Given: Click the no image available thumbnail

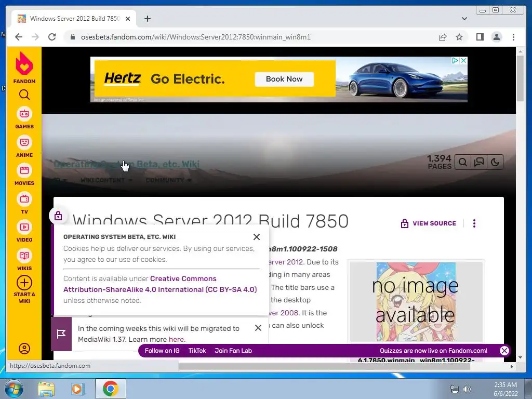Looking at the screenshot, I should [x=416, y=302].
